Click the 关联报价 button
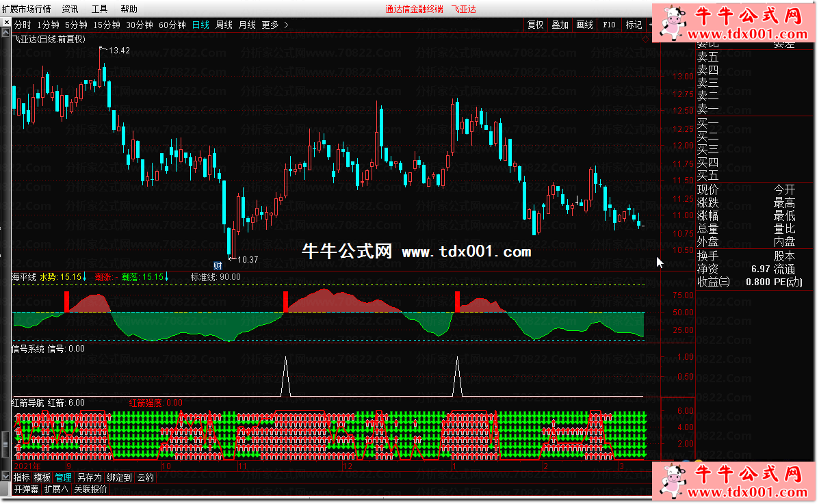 90,489
